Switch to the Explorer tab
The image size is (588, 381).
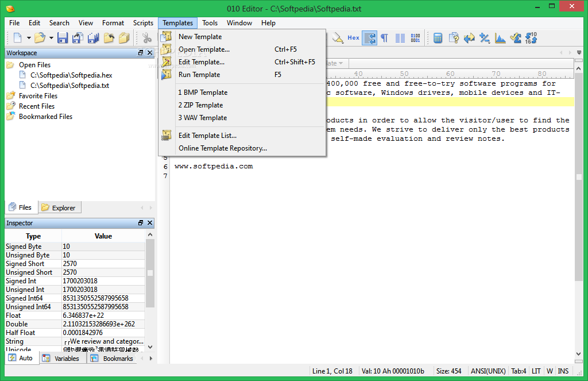(59, 207)
